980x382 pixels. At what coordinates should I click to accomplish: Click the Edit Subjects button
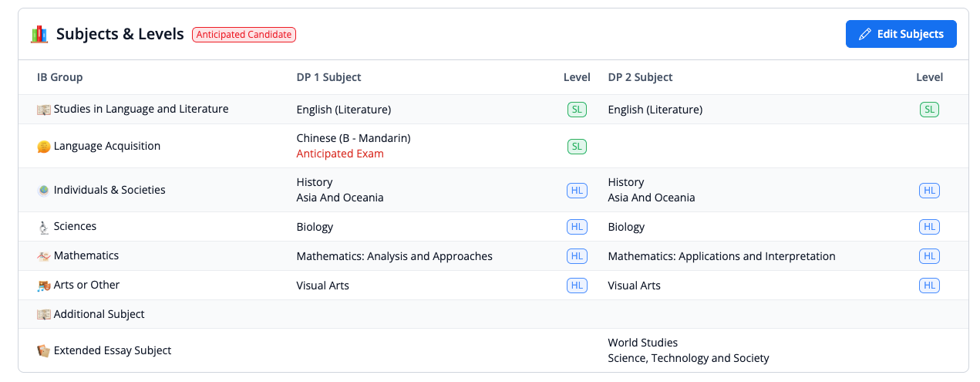pos(901,34)
